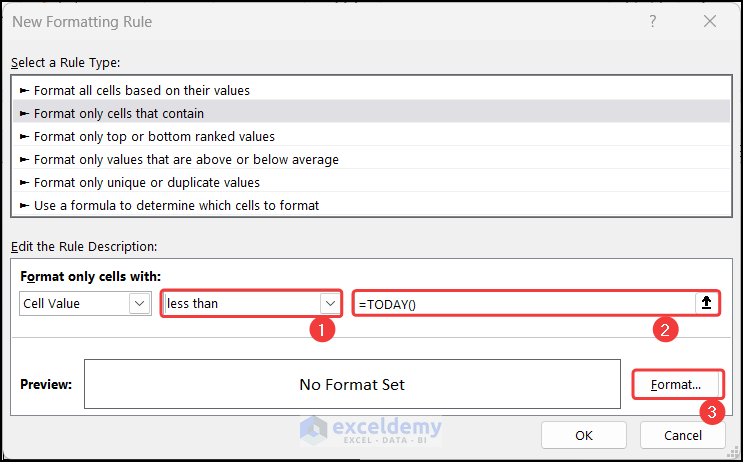The width and height of the screenshot is (743, 462).
Task: Select "Format only cells that contain" rule
Action: pyautogui.click(x=119, y=113)
